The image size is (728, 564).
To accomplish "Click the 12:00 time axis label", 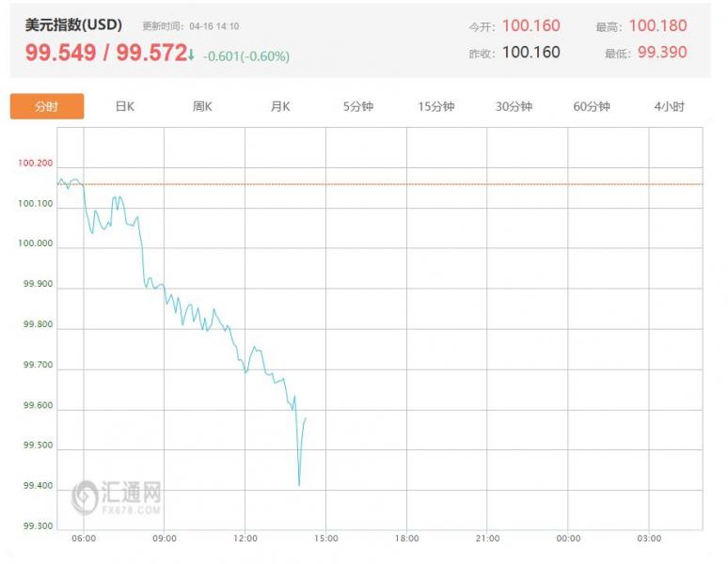I will point(245,538).
